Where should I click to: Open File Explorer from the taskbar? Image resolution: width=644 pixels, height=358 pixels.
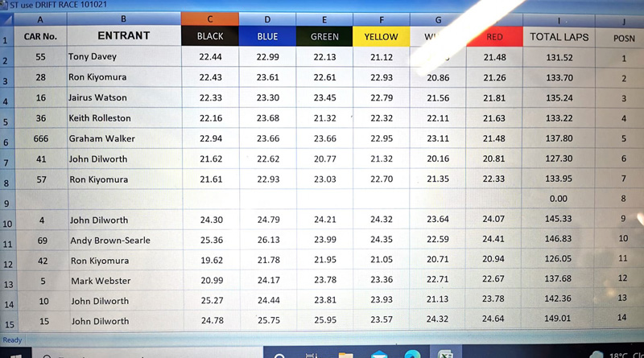[345, 354]
